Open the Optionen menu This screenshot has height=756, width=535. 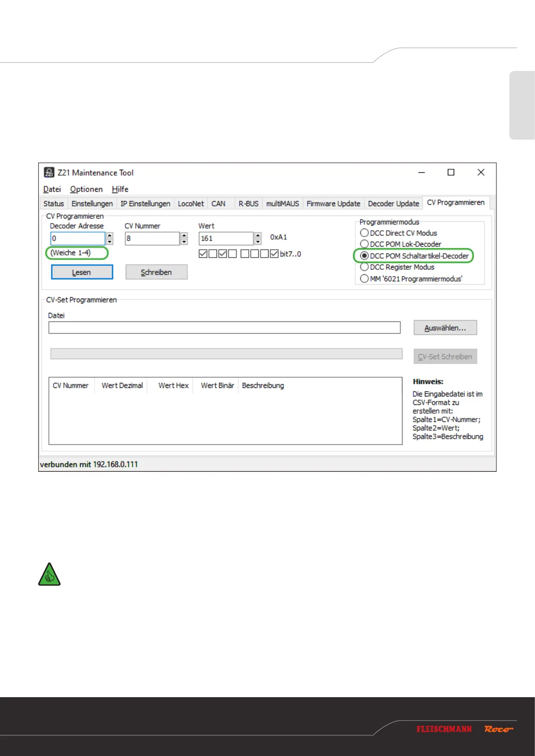coord(86,189)
